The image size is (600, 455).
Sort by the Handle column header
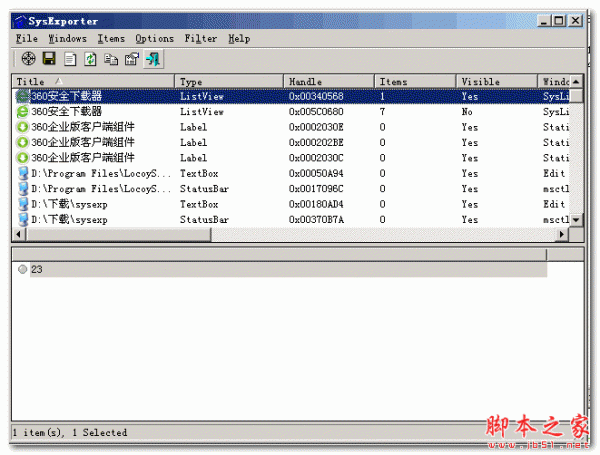pos(329,82)
